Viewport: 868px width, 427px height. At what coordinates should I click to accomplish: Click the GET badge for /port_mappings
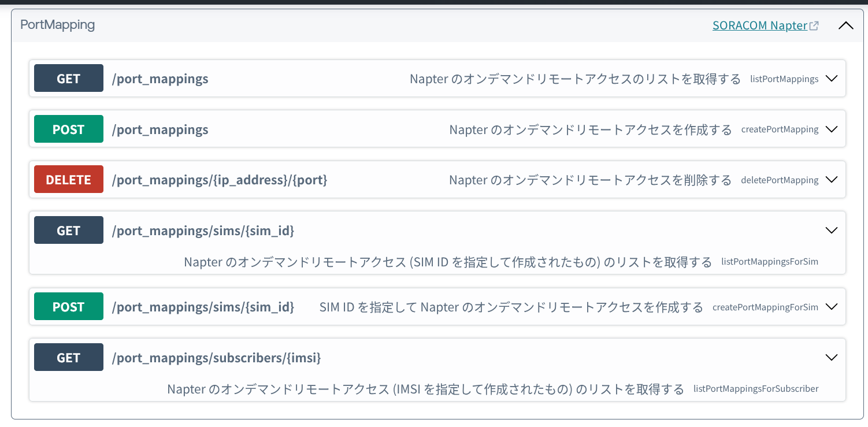point(69,79)
